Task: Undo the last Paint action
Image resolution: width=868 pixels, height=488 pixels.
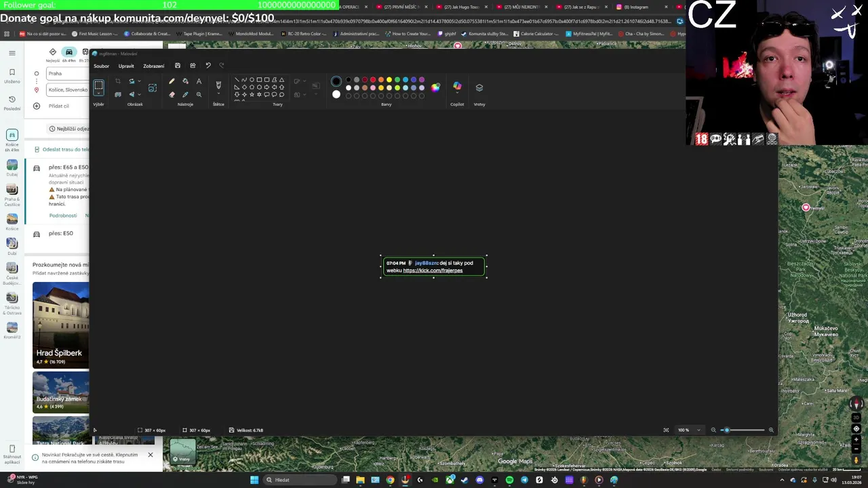Action: 208,66
